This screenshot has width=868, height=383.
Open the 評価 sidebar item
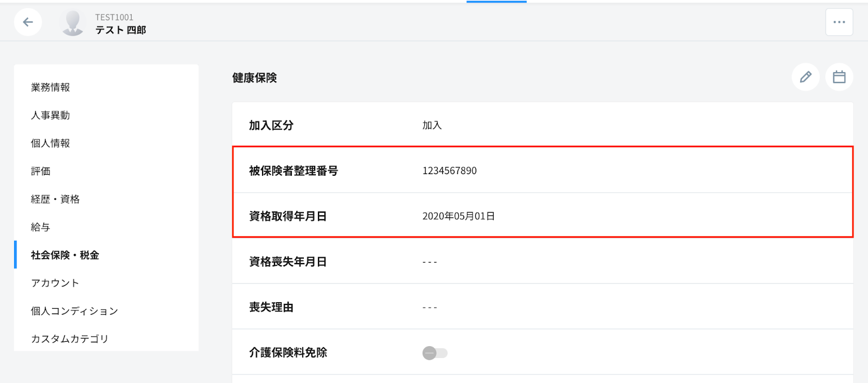pos(41,171)
